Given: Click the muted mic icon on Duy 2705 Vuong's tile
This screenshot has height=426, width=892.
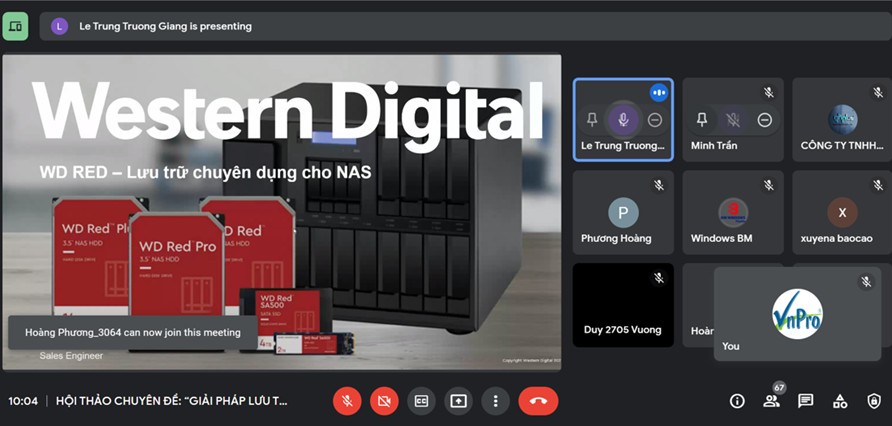Looking at the screenshot, I should tap(659, 278).
